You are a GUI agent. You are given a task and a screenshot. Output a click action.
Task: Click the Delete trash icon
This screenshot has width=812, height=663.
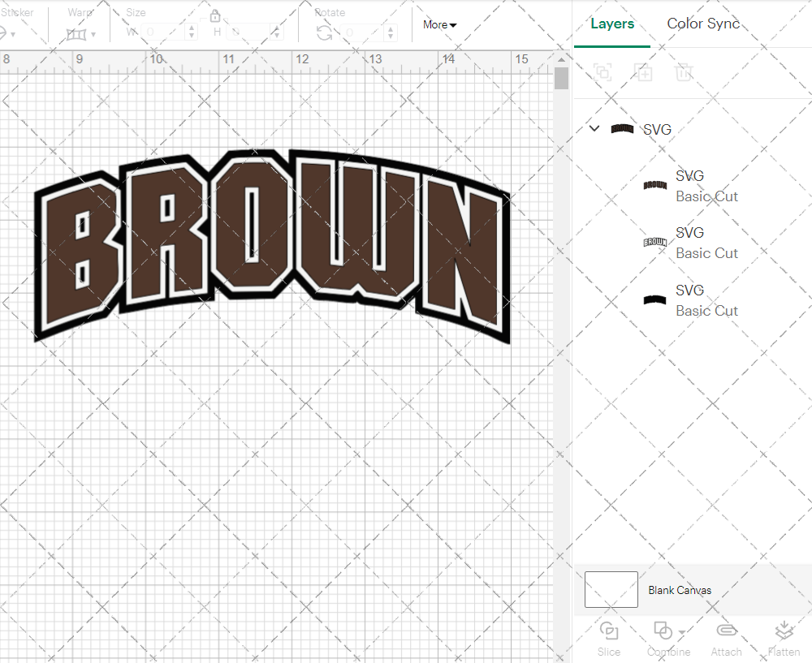tap(684, 72)
